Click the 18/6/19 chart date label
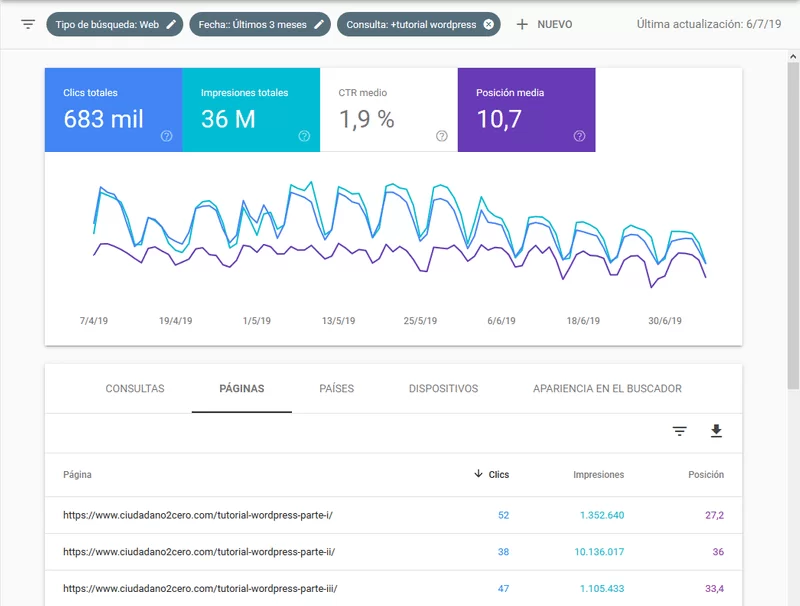 tap(583, 321)
